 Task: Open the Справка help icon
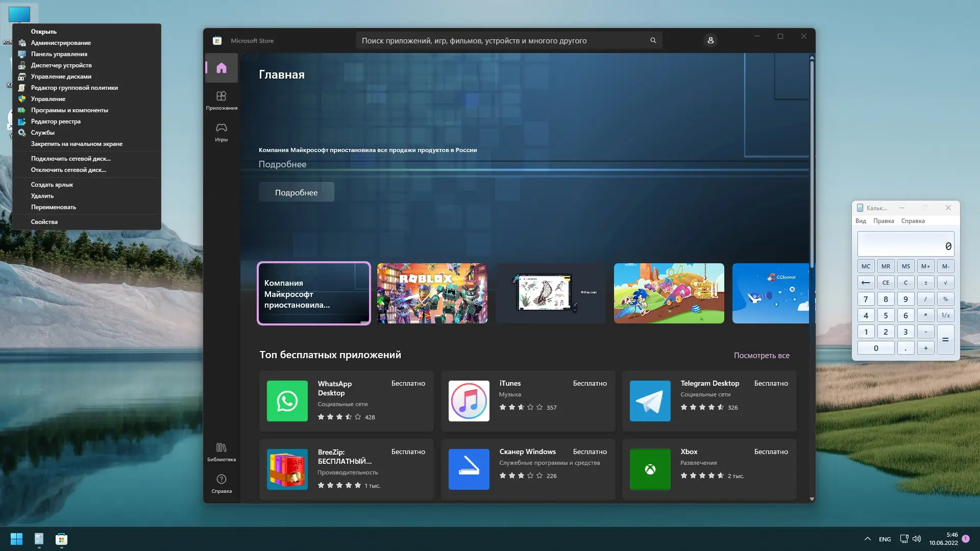(x=221, y=480)
